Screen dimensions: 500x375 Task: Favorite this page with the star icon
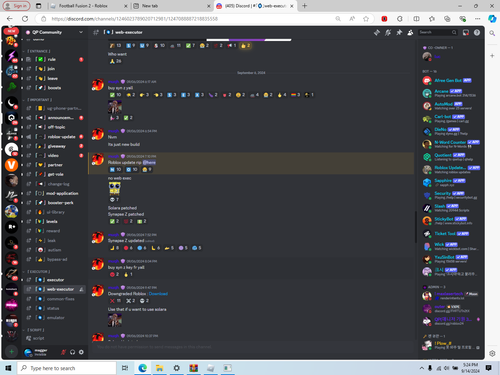[x=366, y=19]
